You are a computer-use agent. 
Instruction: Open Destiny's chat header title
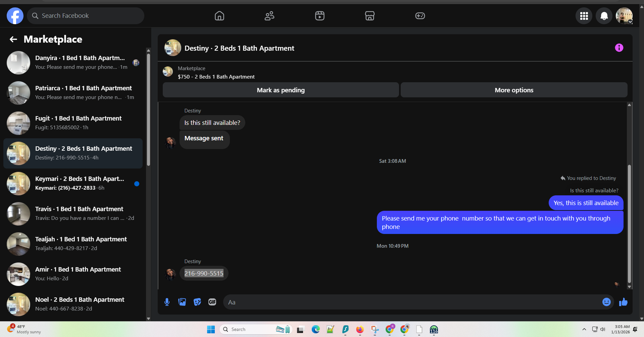point(239,48)
